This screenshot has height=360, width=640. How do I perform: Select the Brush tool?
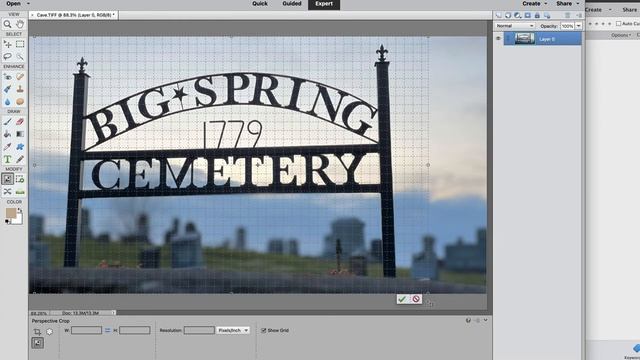pos(7,122)
